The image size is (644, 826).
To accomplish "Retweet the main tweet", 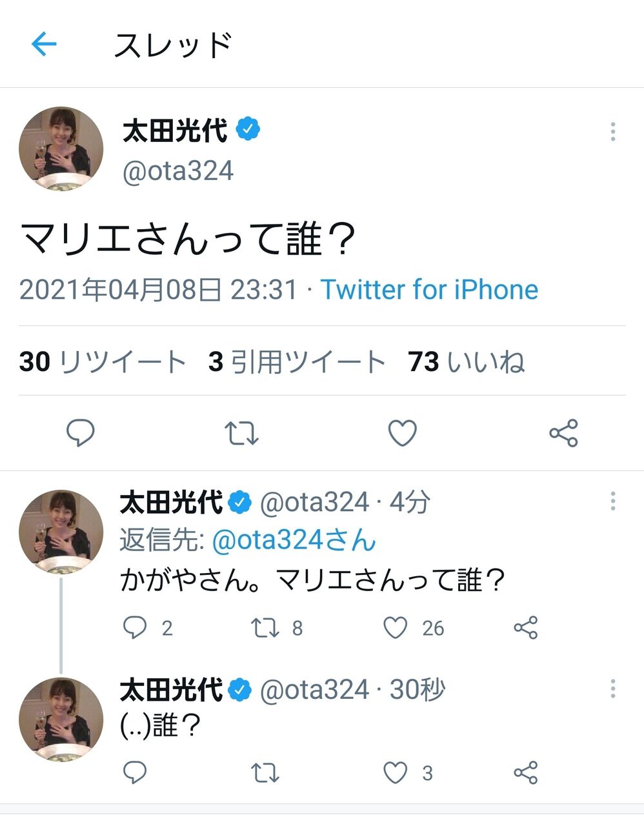I will coord(242,433).
